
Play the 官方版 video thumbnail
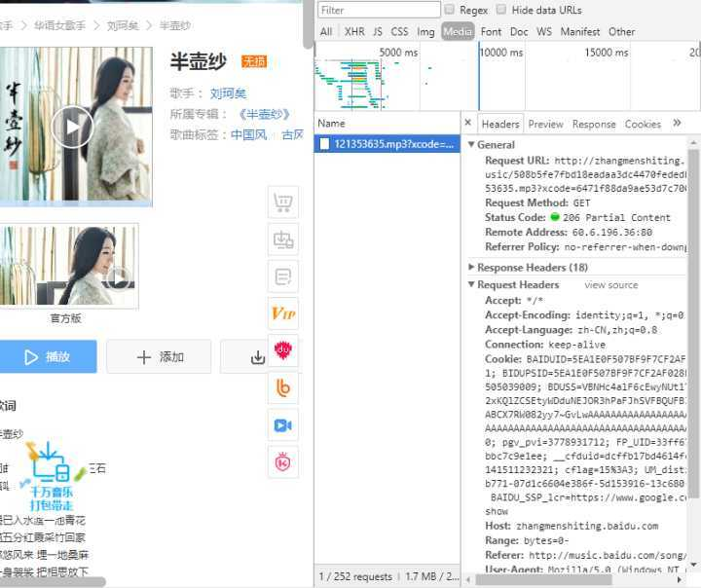coord(118,278)
